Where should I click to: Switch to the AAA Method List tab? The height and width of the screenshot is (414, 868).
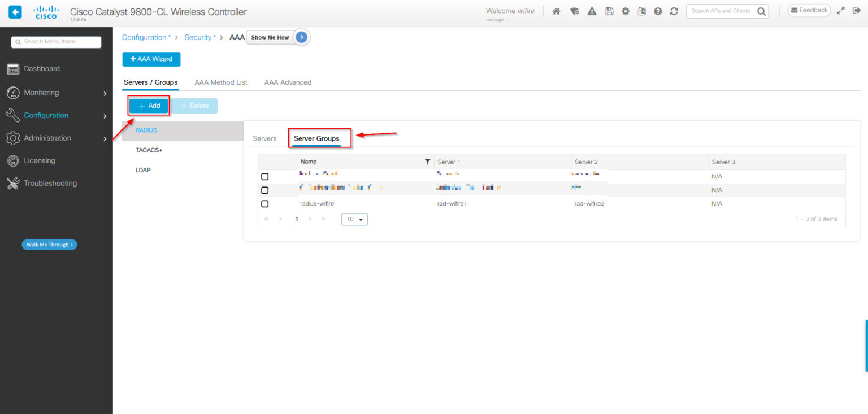tap(220, 82)
